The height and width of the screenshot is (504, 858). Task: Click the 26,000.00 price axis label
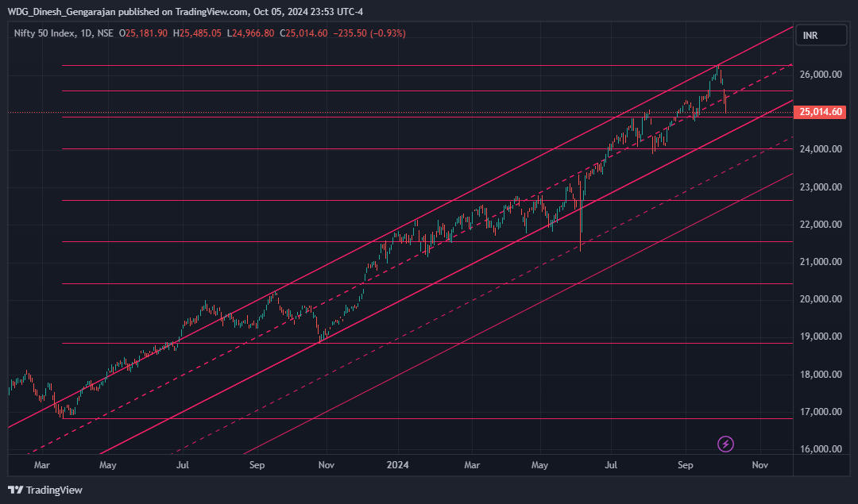point(820,75)
